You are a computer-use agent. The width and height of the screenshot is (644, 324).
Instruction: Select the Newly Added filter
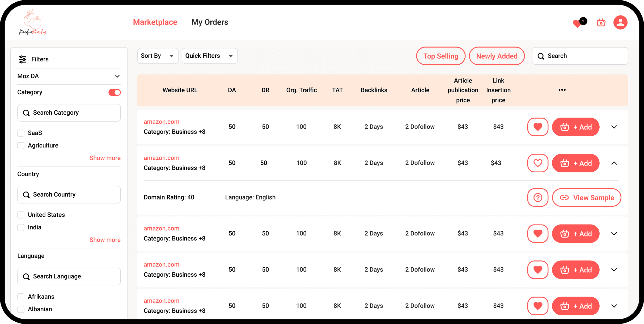tap(497, 56)
